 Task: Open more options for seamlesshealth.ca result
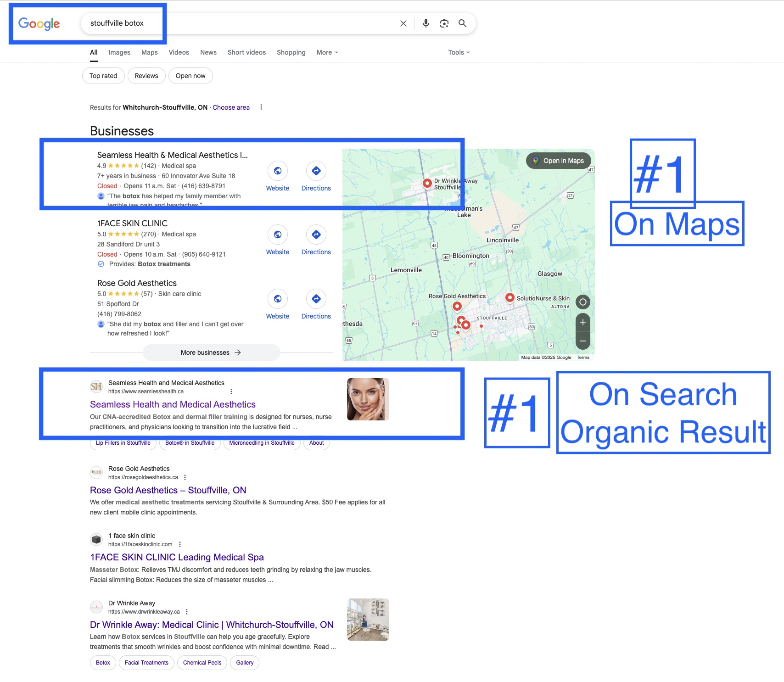[x=231, y=391]
